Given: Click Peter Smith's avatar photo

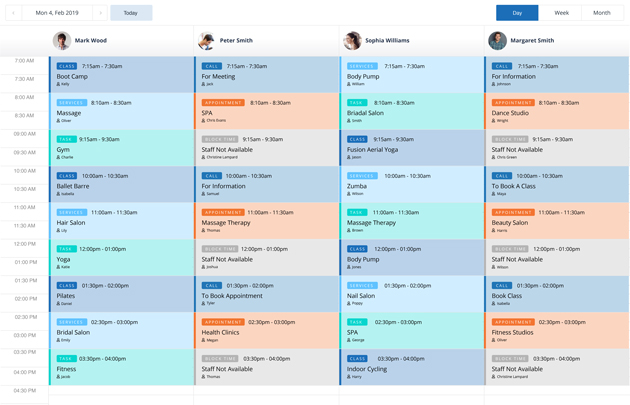Looking at the screenshot, I should click(x=207, y=41).
